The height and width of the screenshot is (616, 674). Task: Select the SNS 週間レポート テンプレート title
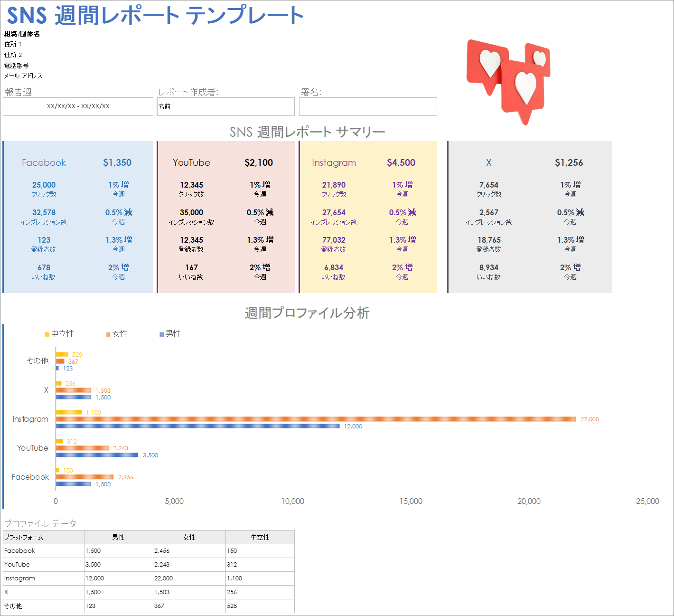click(x=155, y=15)
